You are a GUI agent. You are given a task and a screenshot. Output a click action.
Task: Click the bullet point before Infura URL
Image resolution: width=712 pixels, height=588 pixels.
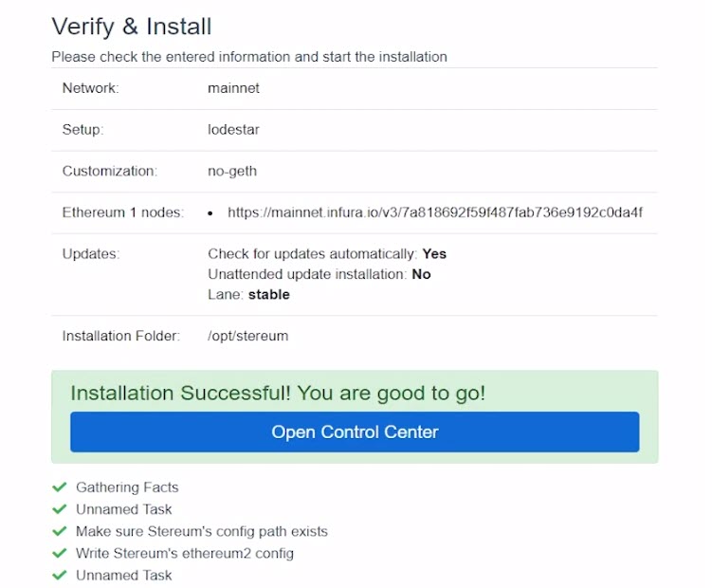(x=210, y=213)
